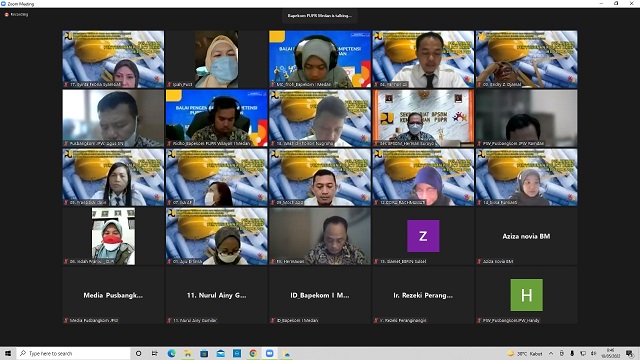The width and height of the screenshot is (640, 360).
Task: Show hidden system tray icons
Action: (551, 353)
